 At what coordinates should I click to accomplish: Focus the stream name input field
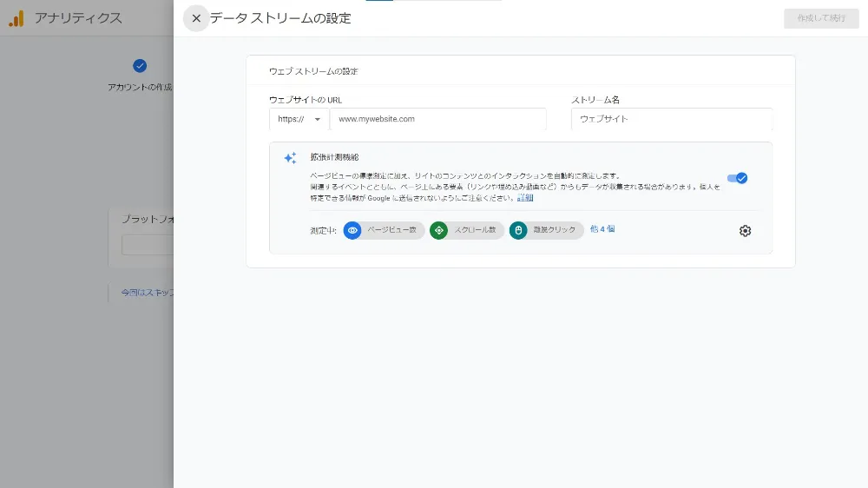[672, 119]
